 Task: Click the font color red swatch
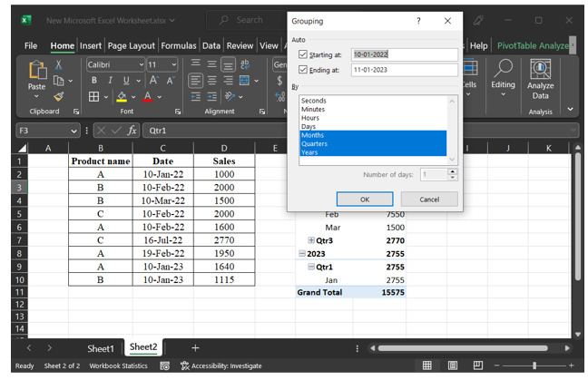[148, 97]
